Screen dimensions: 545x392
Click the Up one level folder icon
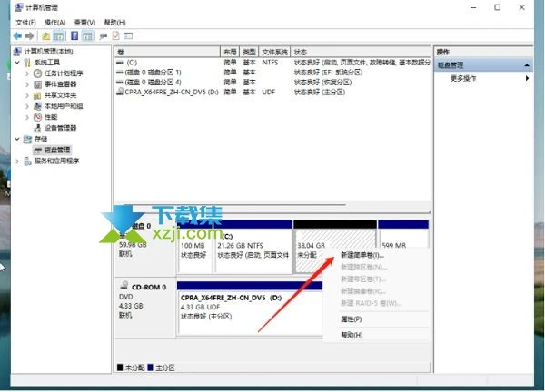pyautogui.click(x=46, y=35)
